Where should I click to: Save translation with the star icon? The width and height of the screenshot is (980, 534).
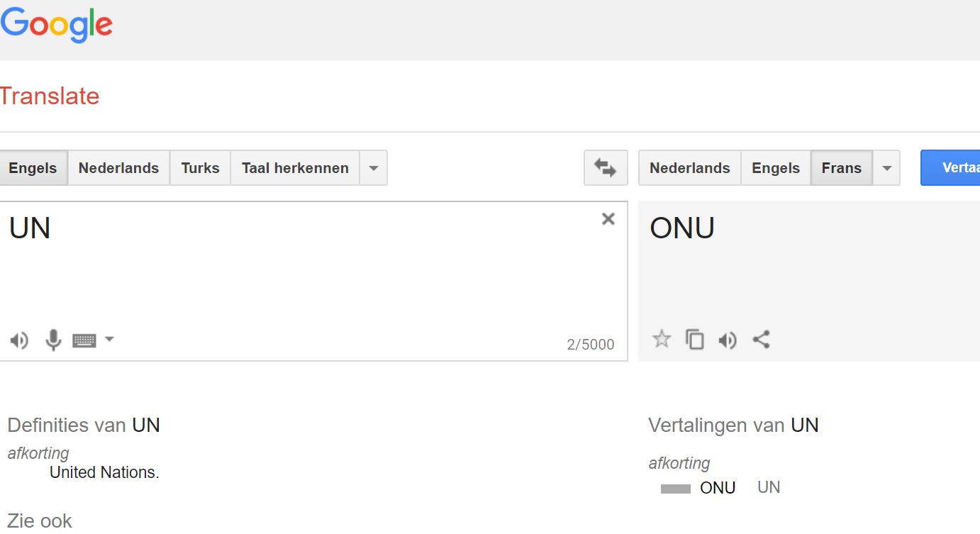coord(662,339)
